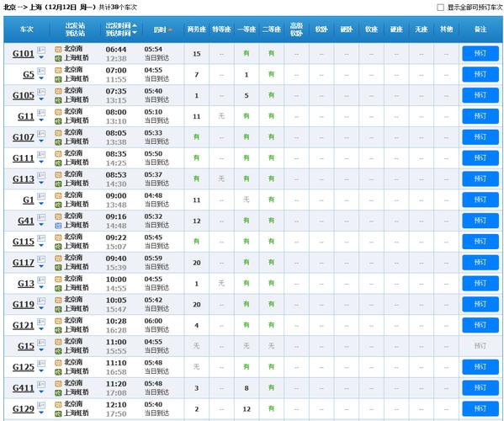
Task: Click the blue arrival station icon for G41
Action: click(x=58, y=226)
